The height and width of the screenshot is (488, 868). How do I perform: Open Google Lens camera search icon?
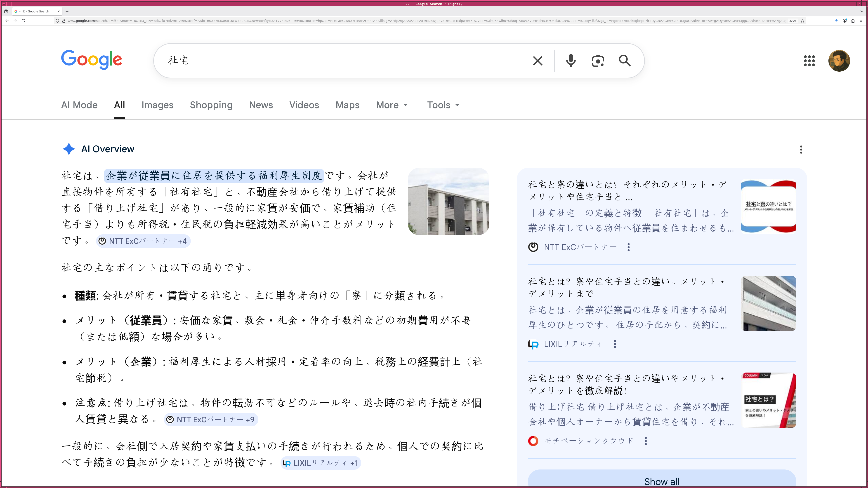(x=598, y=61)
